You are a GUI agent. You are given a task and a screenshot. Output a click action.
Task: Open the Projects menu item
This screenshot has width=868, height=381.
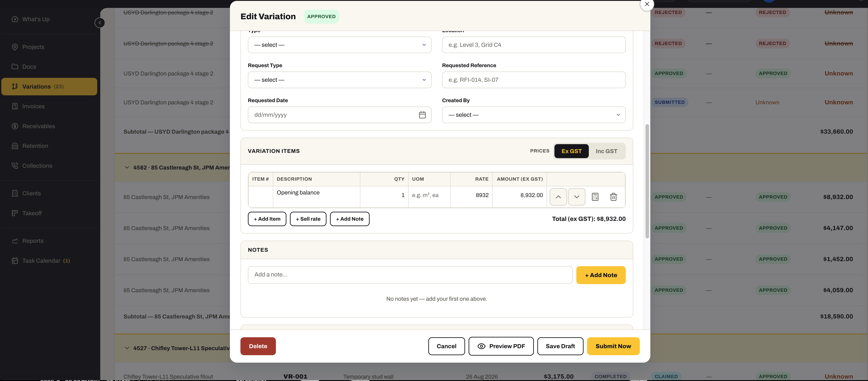point(49,47)
